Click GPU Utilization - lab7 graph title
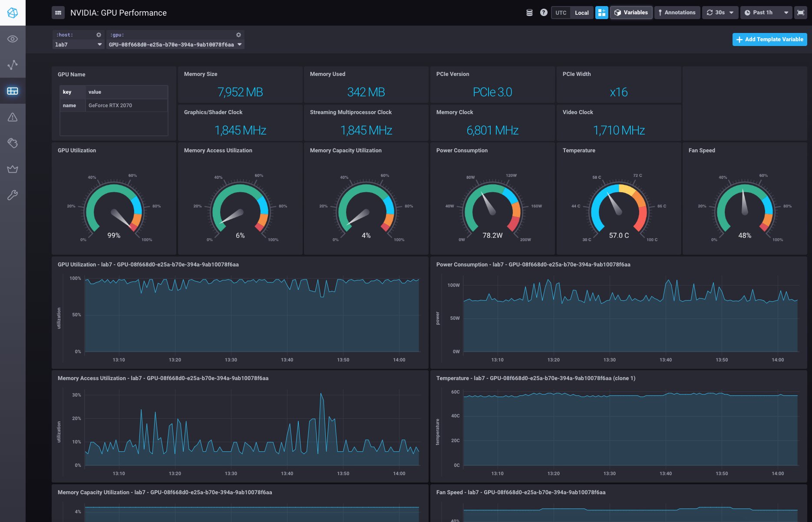 (148, 265)
